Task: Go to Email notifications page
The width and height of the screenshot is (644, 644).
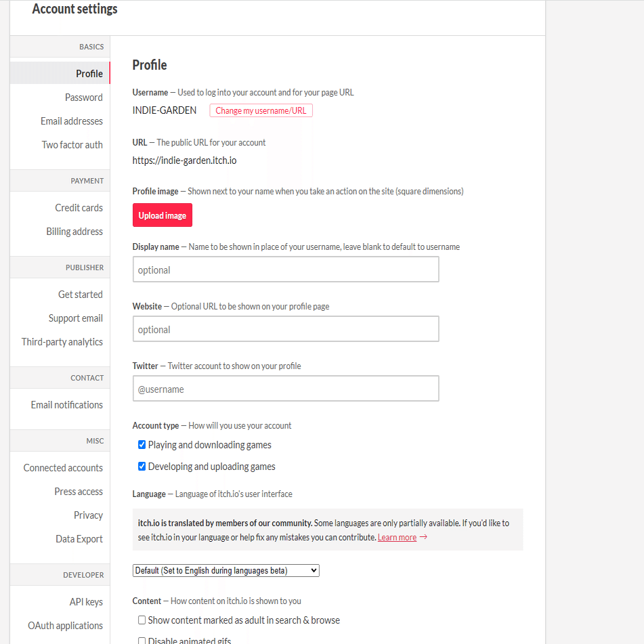Action: pyautogui.click(x=67, y=405)
